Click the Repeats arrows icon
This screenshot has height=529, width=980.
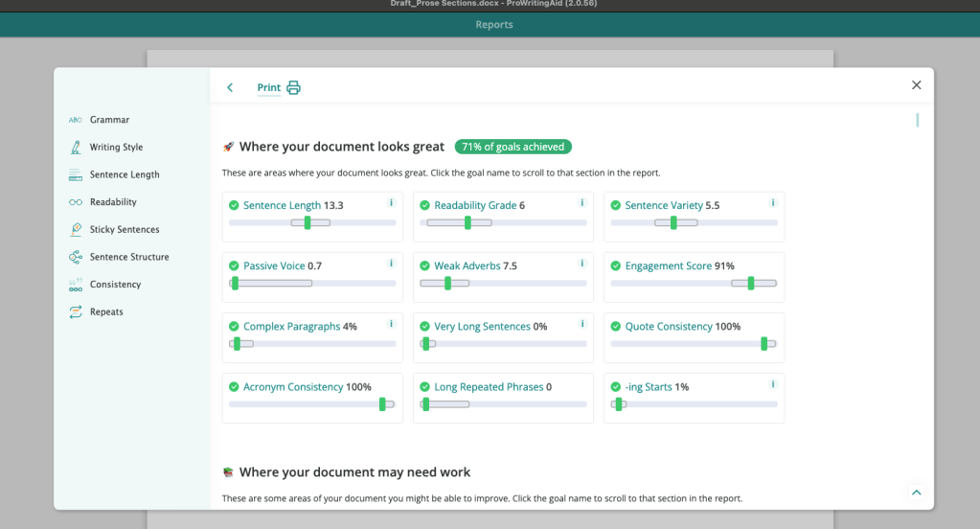pos(75,312)
